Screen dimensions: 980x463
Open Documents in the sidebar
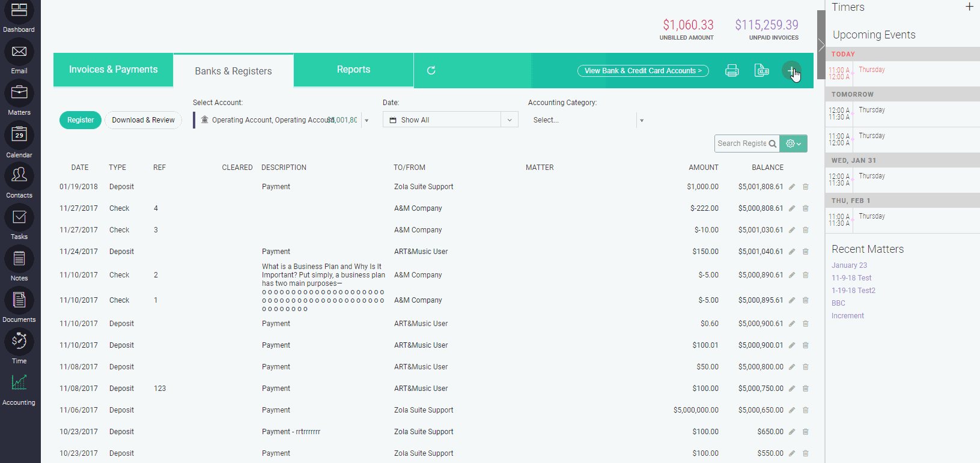tap(19, 300)
